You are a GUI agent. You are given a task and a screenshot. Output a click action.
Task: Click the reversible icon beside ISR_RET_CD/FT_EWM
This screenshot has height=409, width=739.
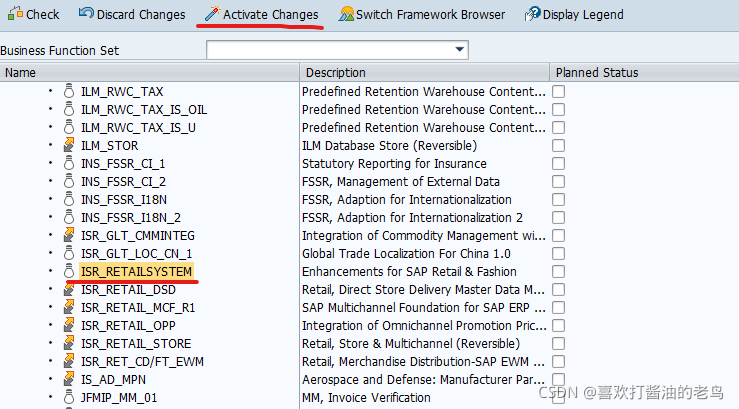pos(69,361)
